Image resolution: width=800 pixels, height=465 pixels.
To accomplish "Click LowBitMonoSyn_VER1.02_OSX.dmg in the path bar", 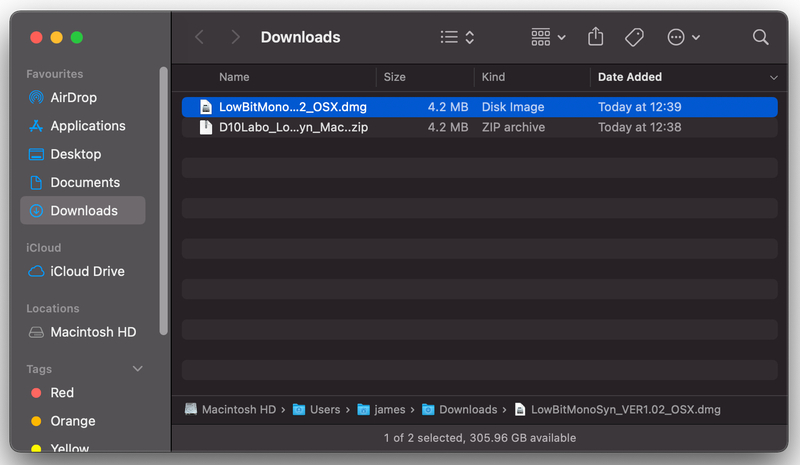I will tap(617, 409).
